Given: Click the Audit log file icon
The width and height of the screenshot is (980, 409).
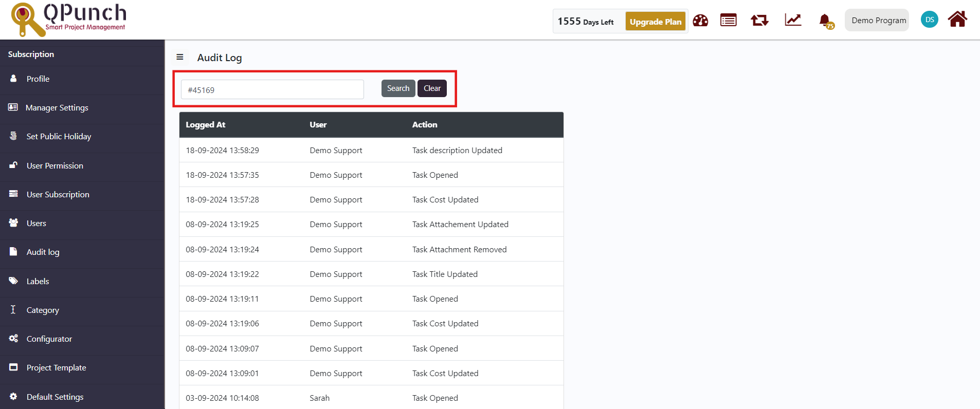Looking at the screenshot, I should click(x=13, y=251).
